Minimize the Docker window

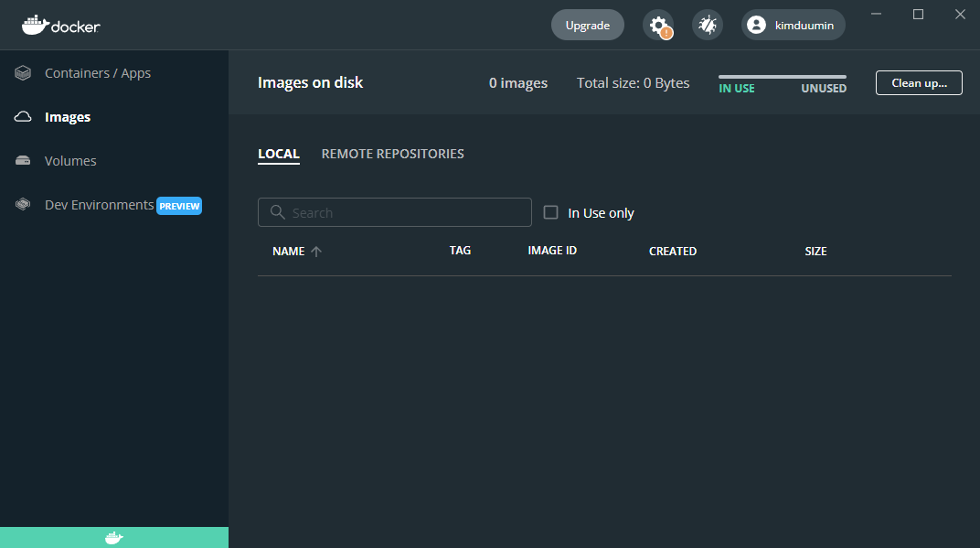pyautogui.click(x=877, y=14)
